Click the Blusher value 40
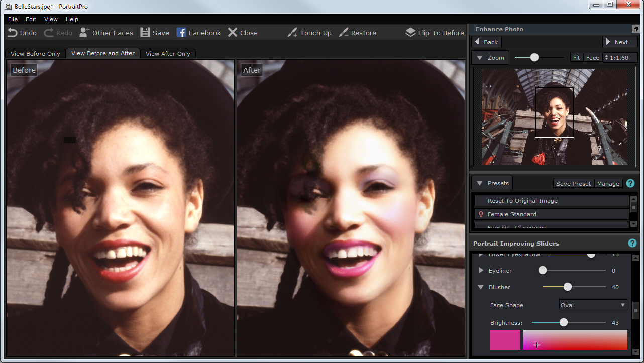The height and width of the screenshot is (363, 644). [x=615, y=287]
